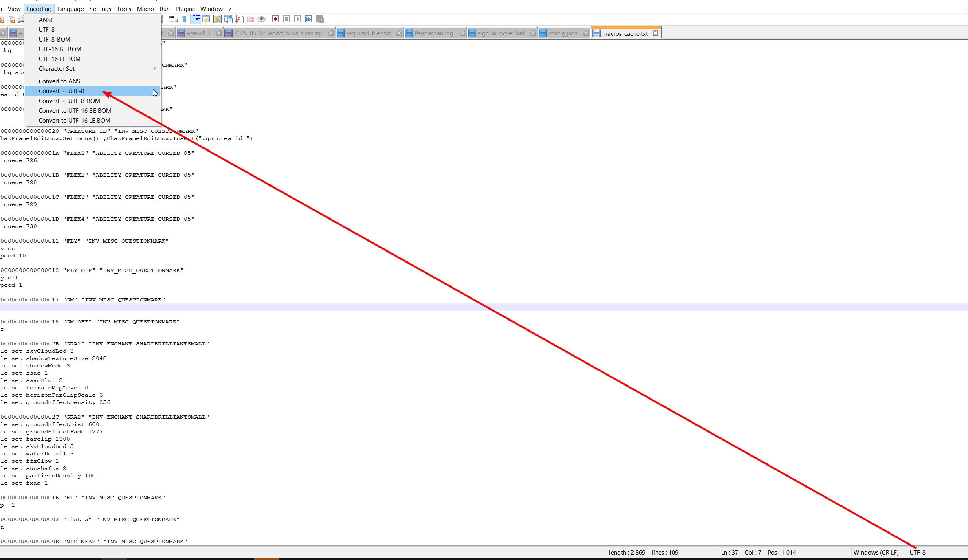The image size is (968, 560).
Task: Click the Print toolbar icon
Action: [x=21, y=19]
